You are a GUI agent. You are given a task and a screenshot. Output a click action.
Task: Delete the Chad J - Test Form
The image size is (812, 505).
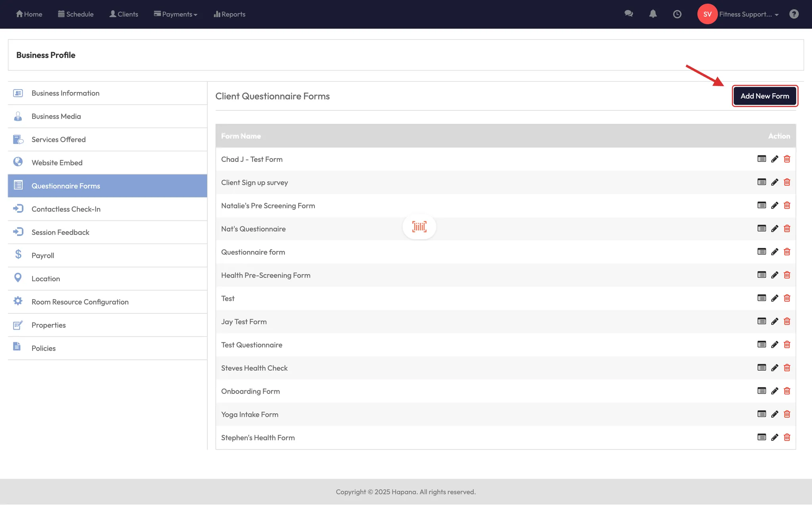point(787,159)
